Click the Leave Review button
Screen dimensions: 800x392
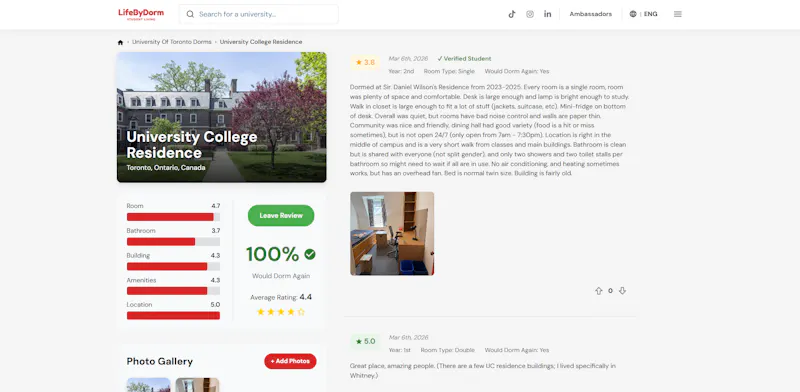[x=281, y=215]
